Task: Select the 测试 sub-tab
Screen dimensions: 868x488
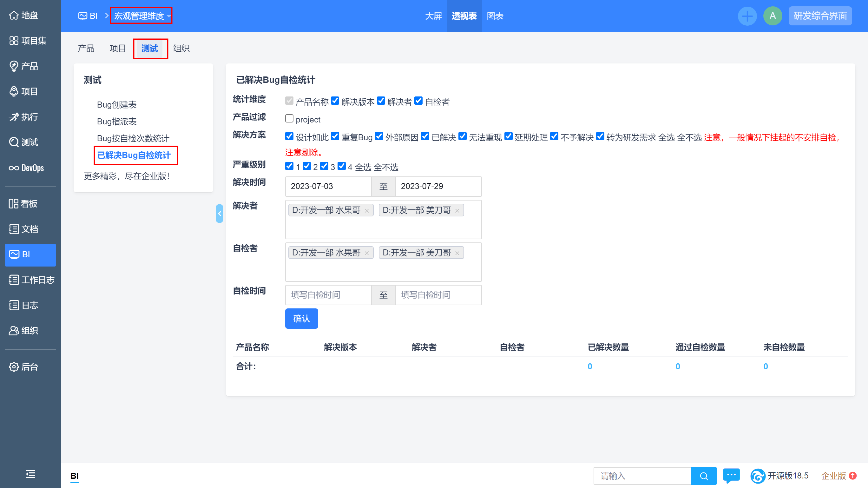Action: [x=150, y=49]
